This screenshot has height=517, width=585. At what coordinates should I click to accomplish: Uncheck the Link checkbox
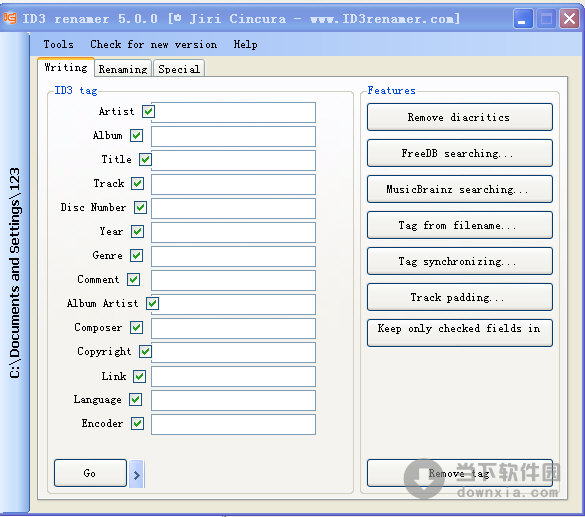pos(140,376)
